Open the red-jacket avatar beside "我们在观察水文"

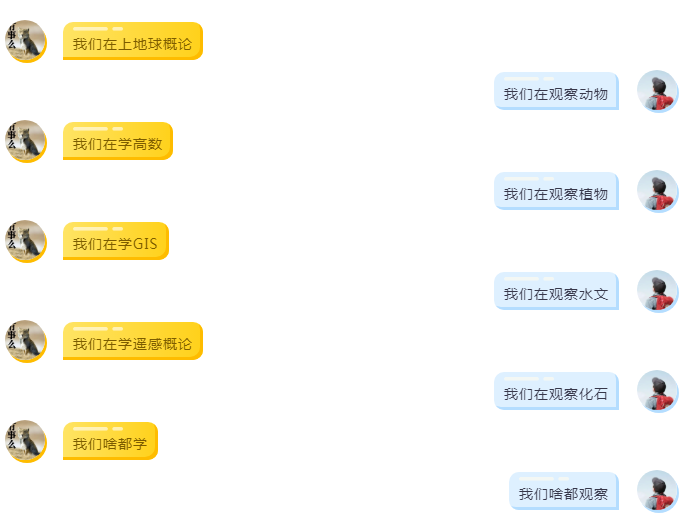(x=657, y=291)
